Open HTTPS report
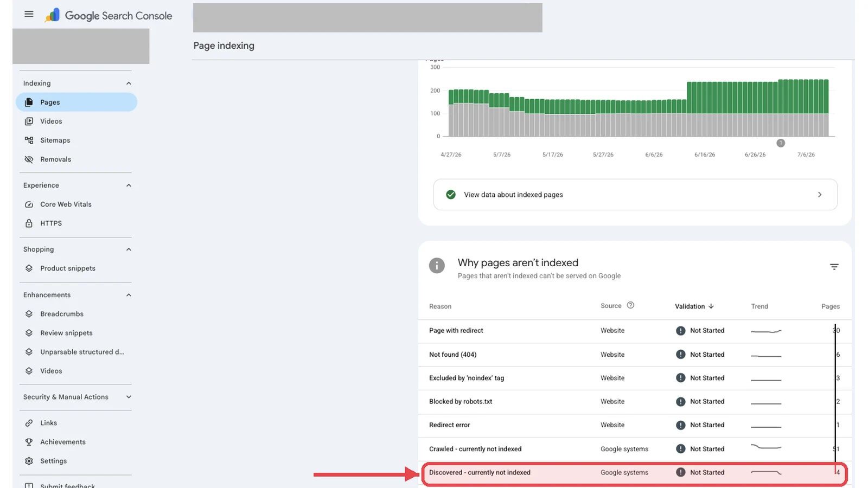This screenshot has height=488, width=868. pos(76,223)
